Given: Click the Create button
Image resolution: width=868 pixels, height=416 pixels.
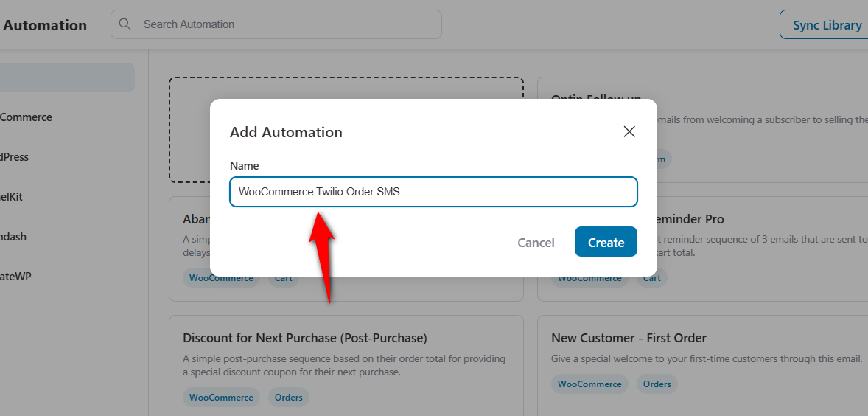Looking at the screenshot, I should point(606,242).
